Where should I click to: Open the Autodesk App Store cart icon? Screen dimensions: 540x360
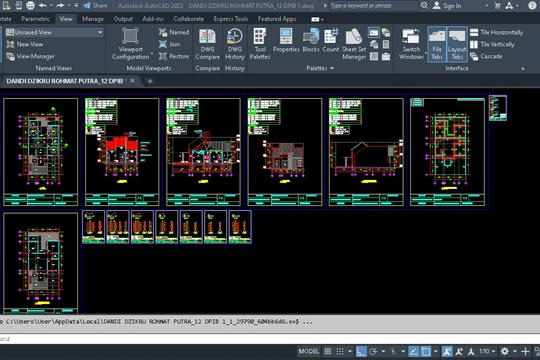[x=498, y=6]
